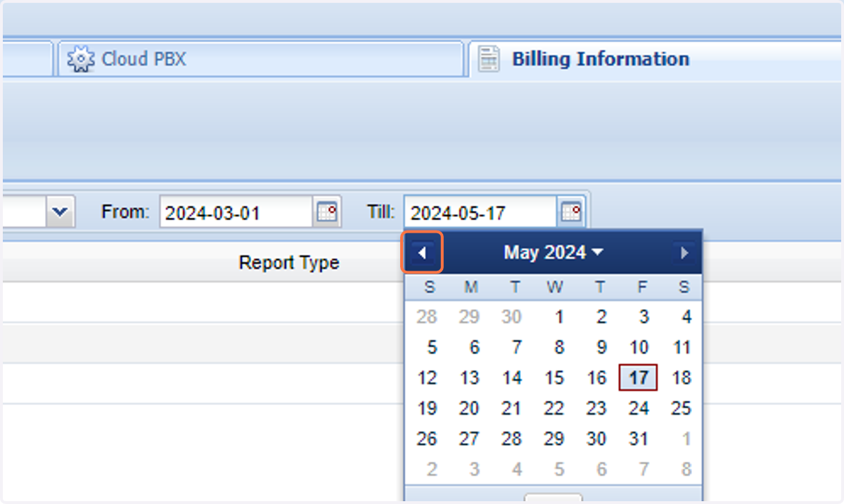844x504 pixels.
Task: Click the Till date input field
Action: pyautogui.click(x=481, y=212)
